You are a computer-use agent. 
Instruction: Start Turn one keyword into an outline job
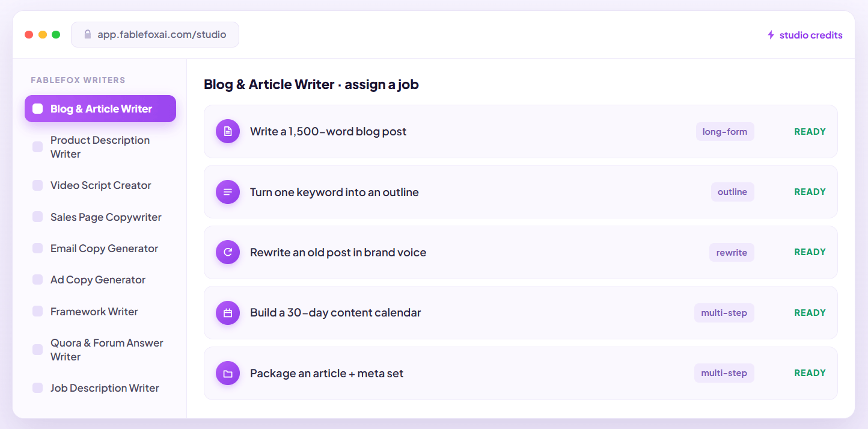pos(521,192)
